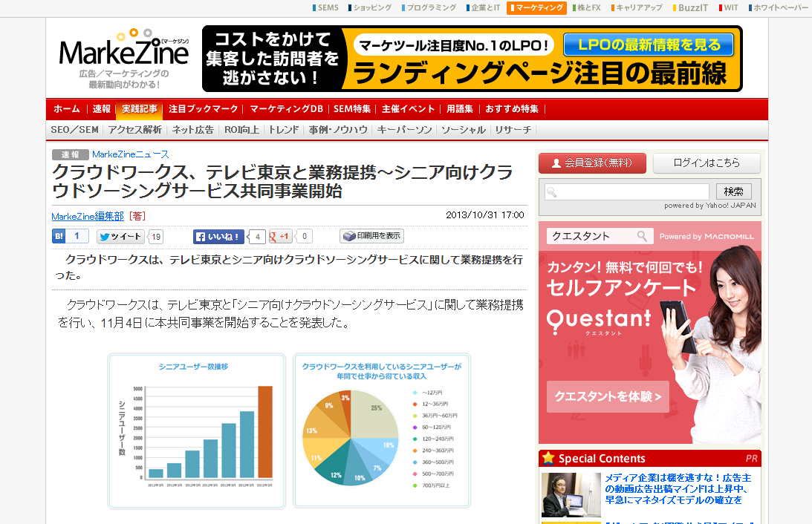The height and width of the screenshot is (524, 812).
Task: Click the Facebook いいね! button
Action: [x=219, y=237]
